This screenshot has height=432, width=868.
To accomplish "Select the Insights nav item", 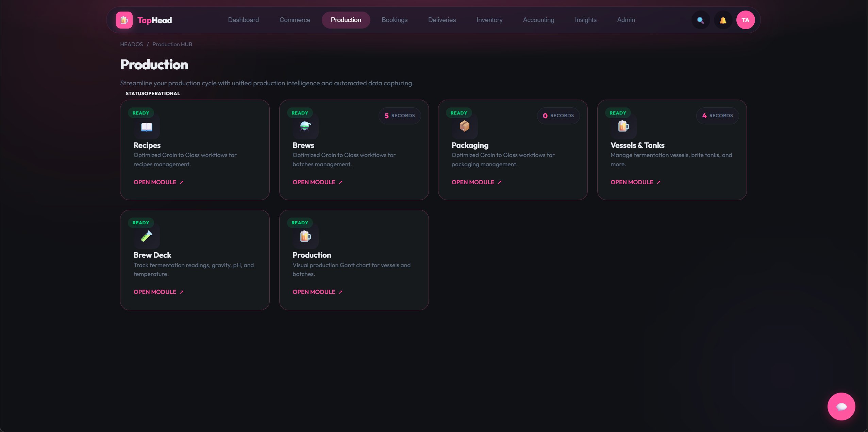I will coord(585,20).
